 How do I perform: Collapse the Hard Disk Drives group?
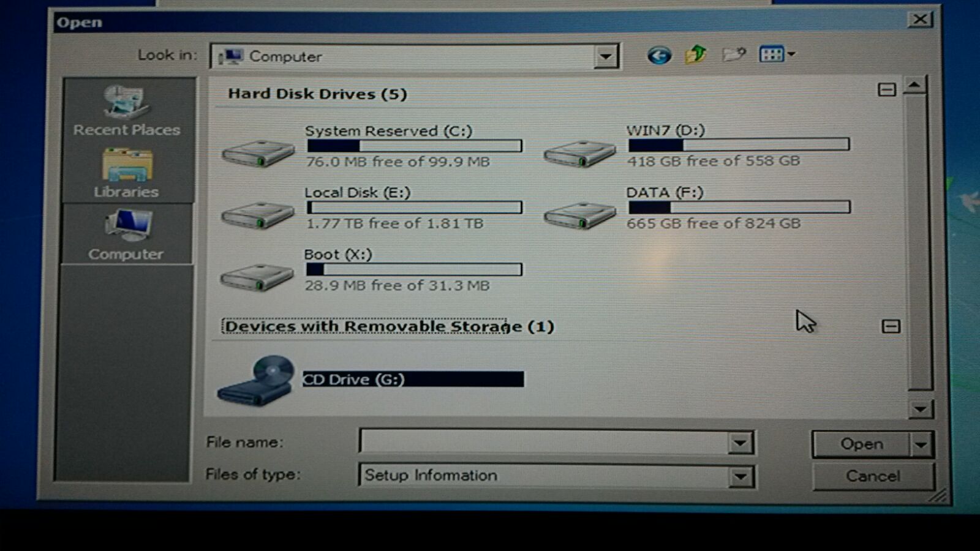click(x=886, y=90)
